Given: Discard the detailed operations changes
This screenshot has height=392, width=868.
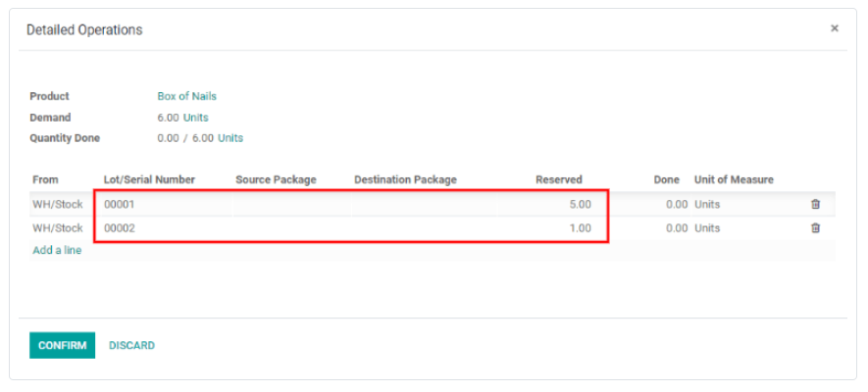Looking at the screenshot, I should point(131,345).
